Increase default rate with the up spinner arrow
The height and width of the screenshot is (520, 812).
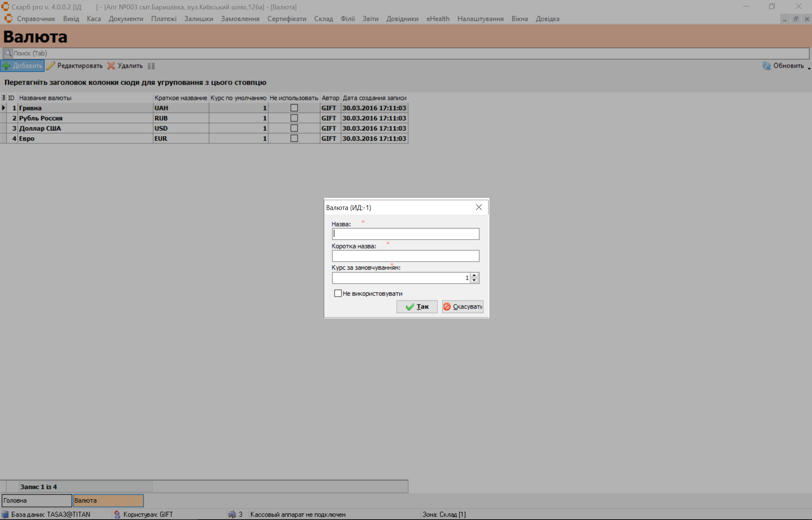[474, 275]
